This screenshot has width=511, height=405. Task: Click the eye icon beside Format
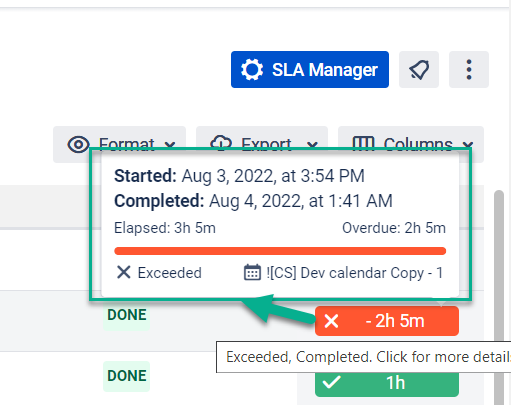(x=78, y=144)
